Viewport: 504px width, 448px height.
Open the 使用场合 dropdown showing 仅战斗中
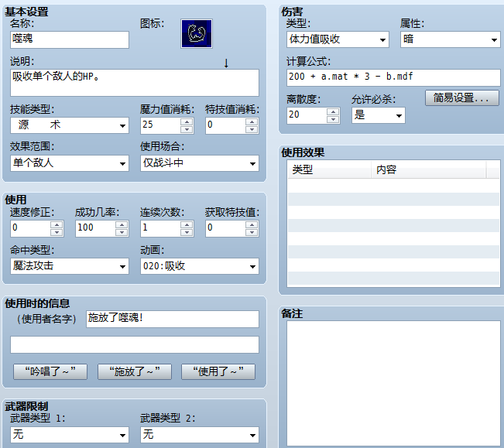199,163
